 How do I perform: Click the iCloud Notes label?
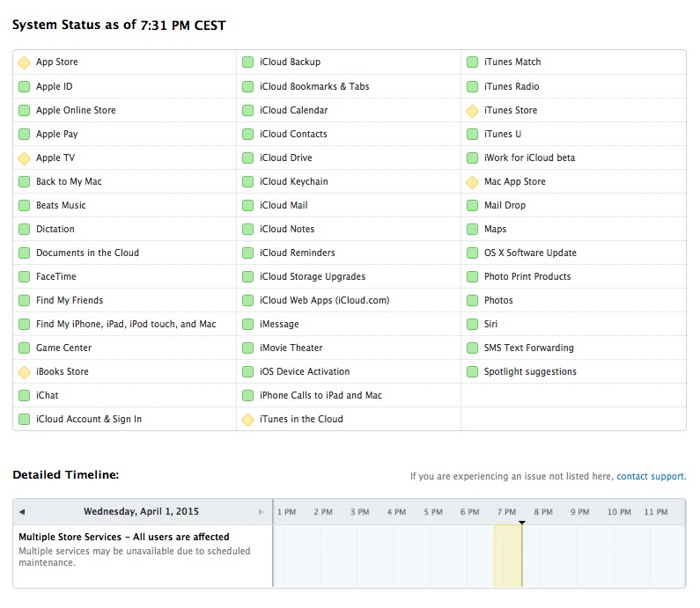[287, 230]
